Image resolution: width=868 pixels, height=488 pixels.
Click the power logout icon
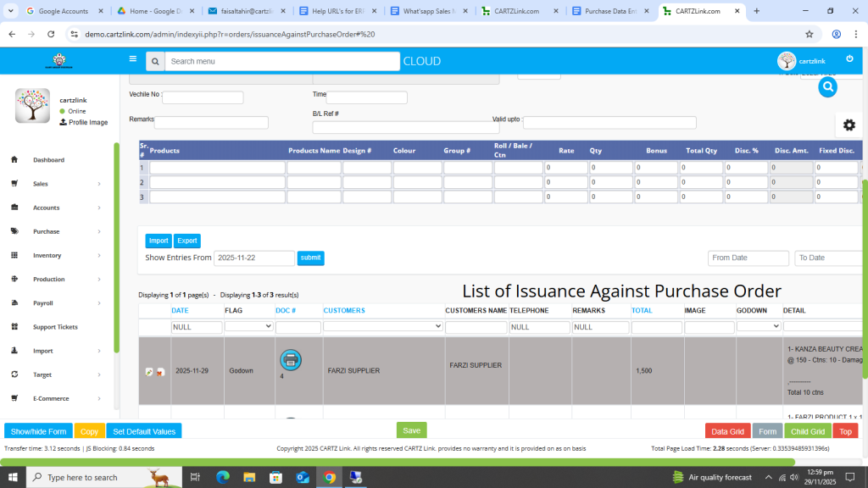pyautogui.click(x=849, y=58)
